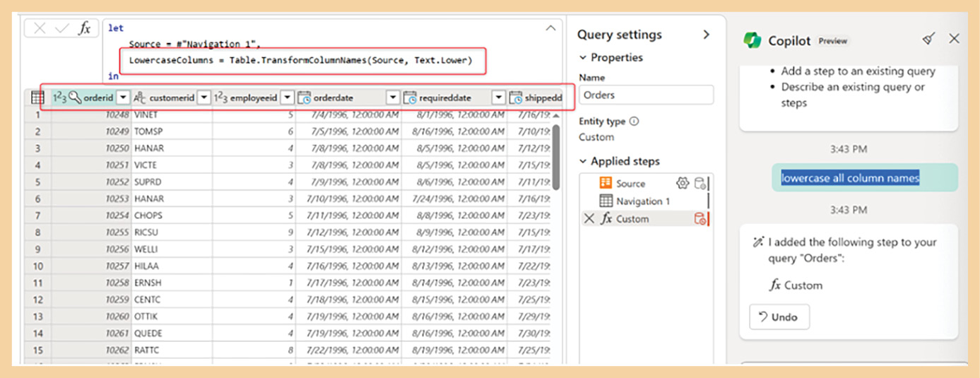Click the Copilot logo

point(752,40)
